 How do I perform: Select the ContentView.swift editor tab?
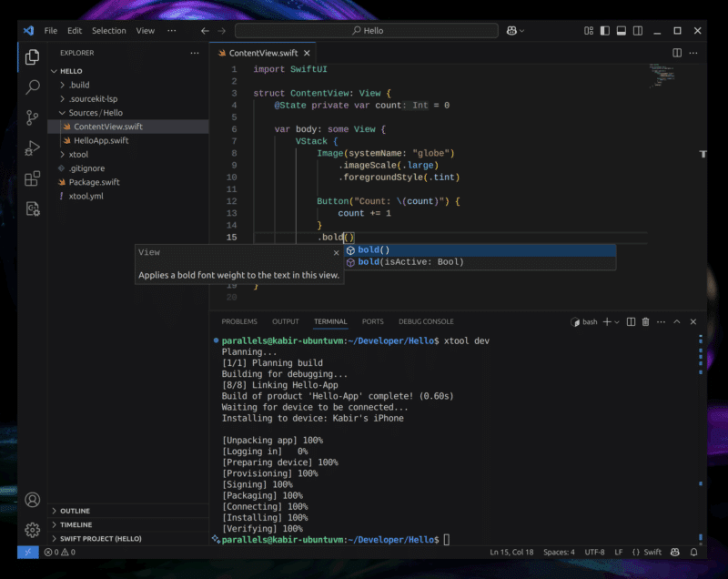(263, 54)
